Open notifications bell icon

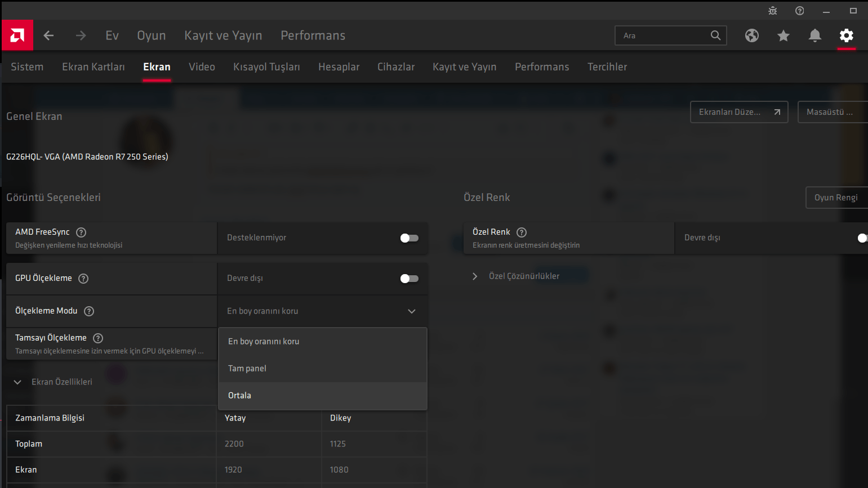pyautogui.click(x=815, y=35)
